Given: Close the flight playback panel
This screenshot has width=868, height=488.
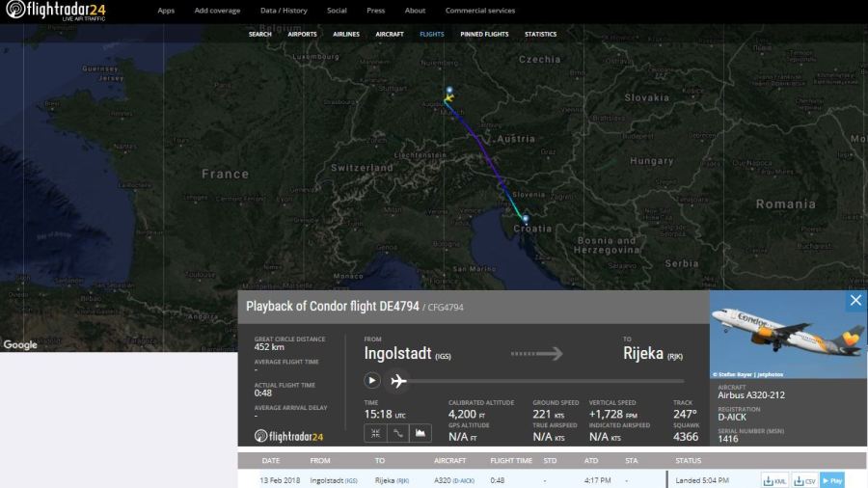Looking at the screenshot, I should (x=854, y=301).
